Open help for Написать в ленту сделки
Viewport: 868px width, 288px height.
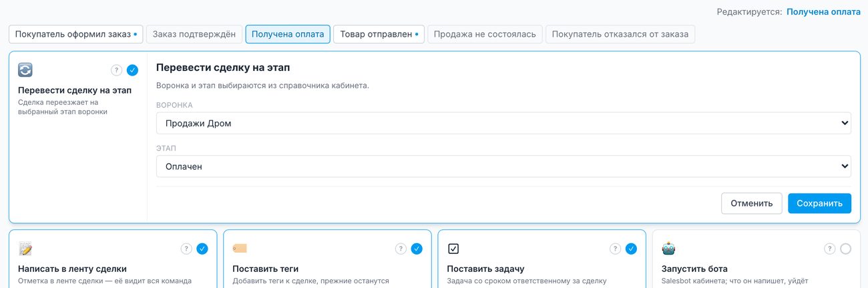tap(186, 249)
